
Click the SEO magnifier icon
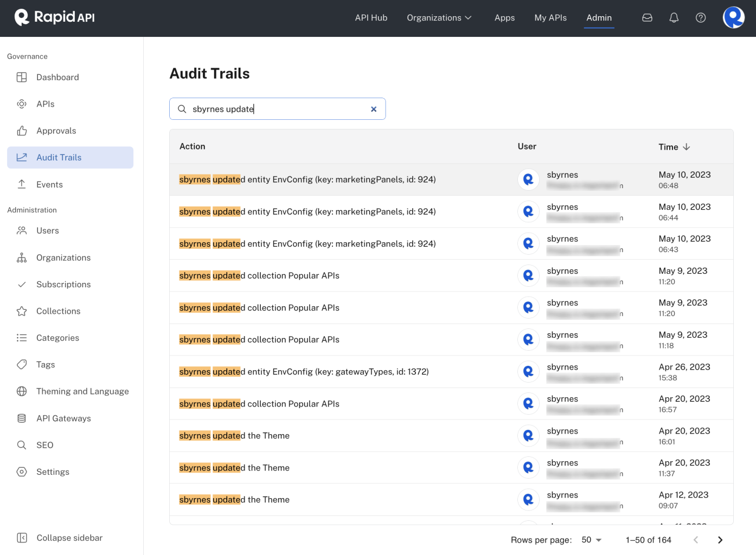pos(22,445)
